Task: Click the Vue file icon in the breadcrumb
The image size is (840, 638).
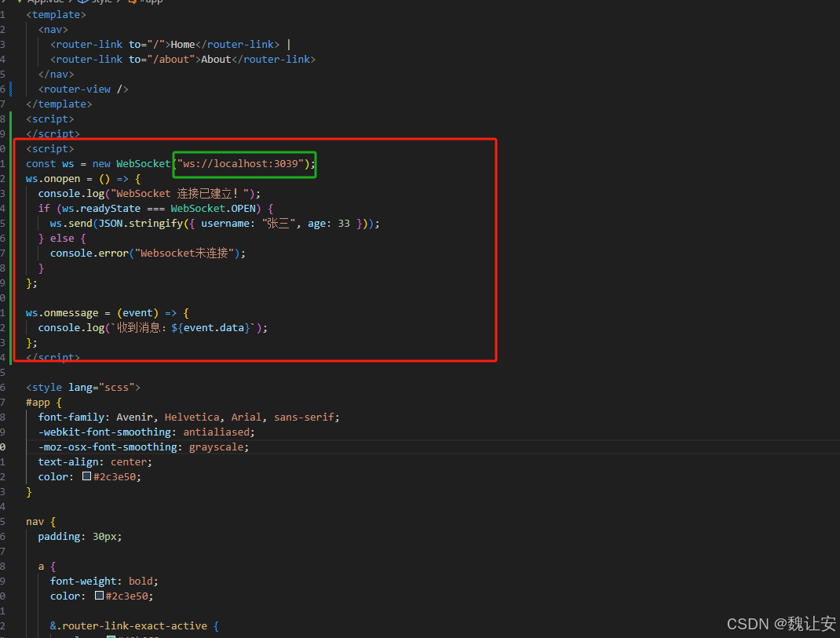Action: click(x=21, y=2)
